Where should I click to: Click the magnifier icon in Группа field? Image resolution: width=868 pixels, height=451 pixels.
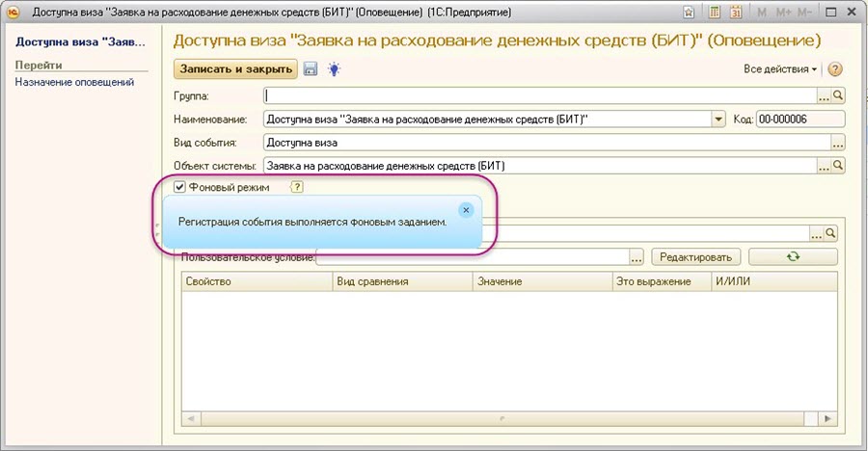[x=838, y=95]
